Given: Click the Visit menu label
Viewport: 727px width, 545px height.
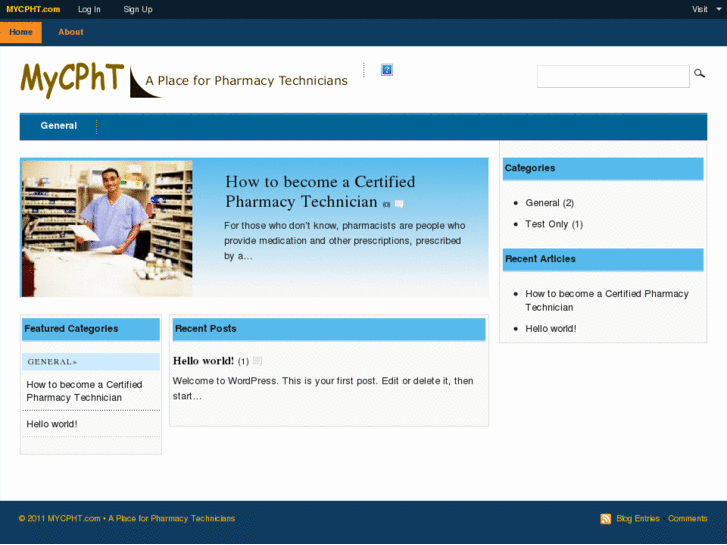Looking at the screenshot, I should pyautogui.click(x=700, y=9).
